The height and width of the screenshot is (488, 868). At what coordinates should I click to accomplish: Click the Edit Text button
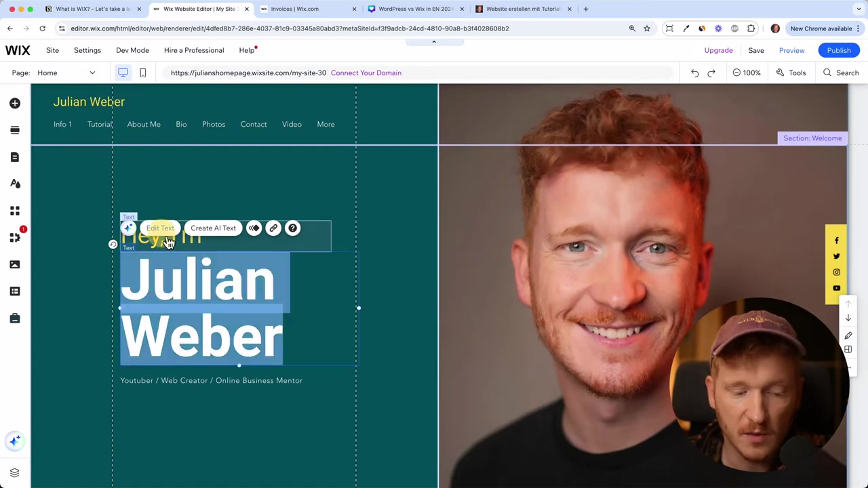160,228
